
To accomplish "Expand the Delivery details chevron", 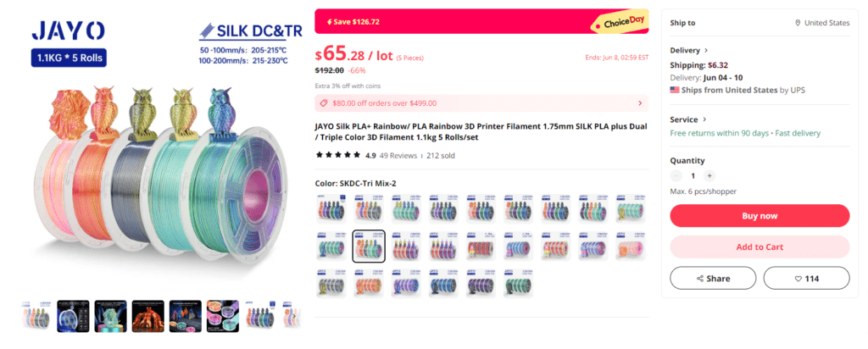I will pos(706,50).
